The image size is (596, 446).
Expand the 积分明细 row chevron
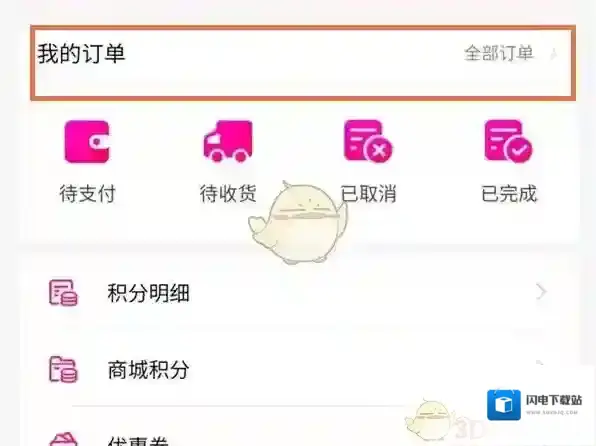point(541,292)
